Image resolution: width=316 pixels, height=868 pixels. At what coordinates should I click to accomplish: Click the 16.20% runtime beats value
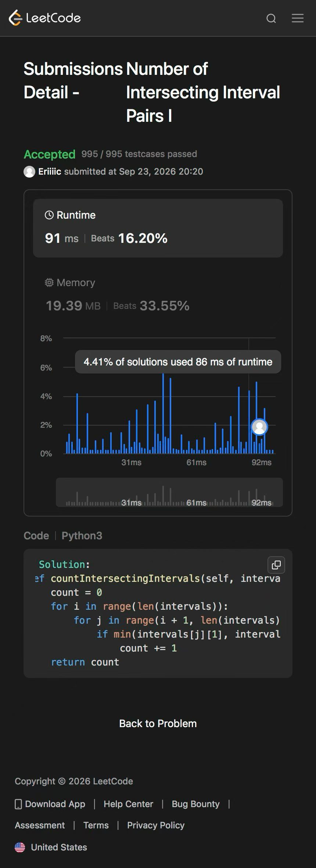(143, 238)
